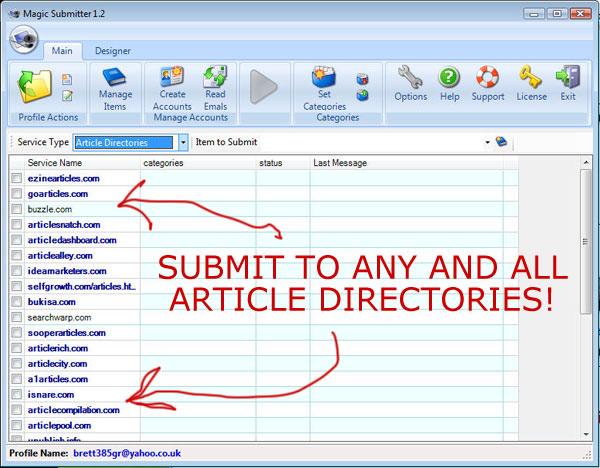
Task: Click the lower small category box icon
Action: point(362,95)
